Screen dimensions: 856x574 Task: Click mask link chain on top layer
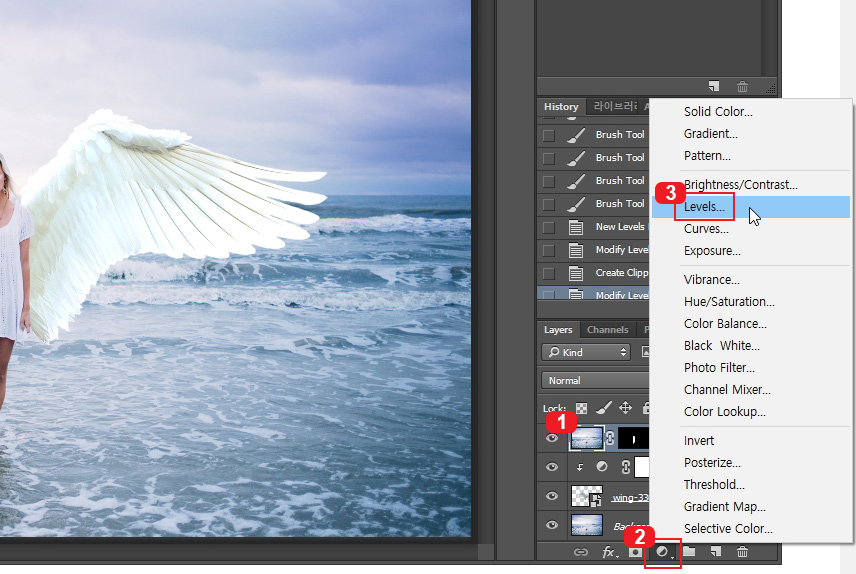tap(610, 438)
